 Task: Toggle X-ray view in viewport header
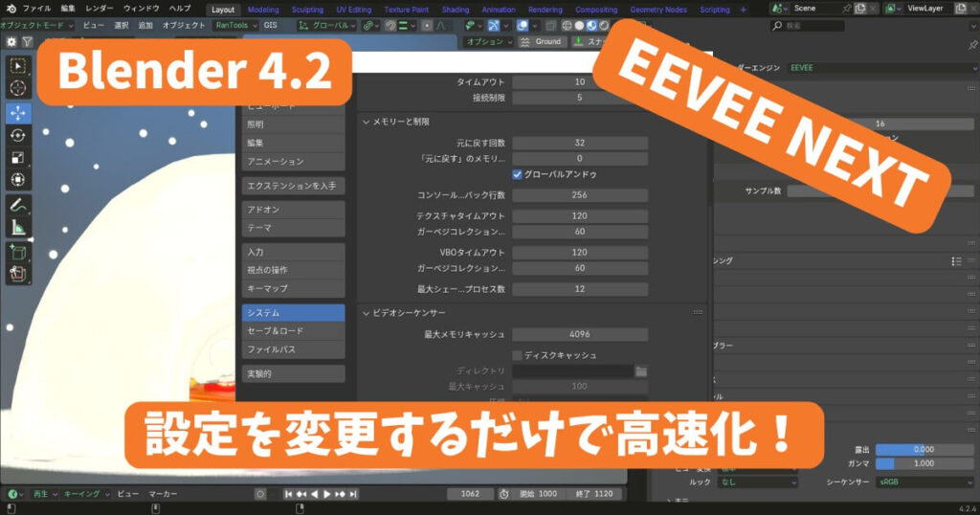(x=550, y=26)
